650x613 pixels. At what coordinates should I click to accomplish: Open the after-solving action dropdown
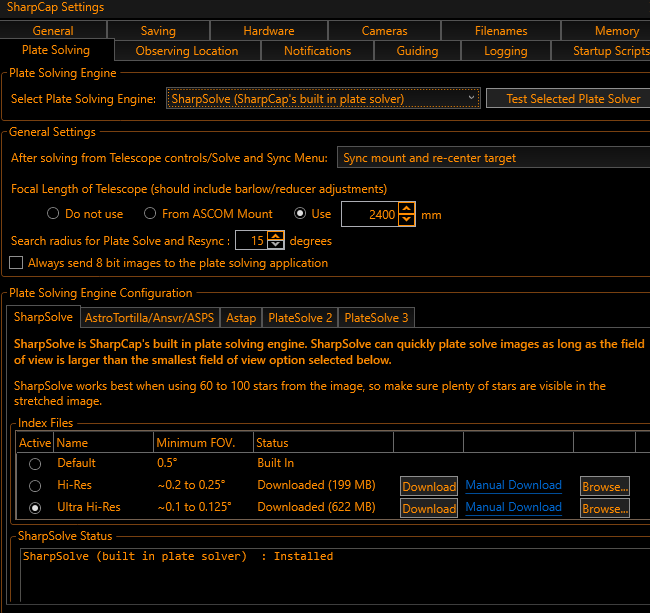tap(494, 157)
